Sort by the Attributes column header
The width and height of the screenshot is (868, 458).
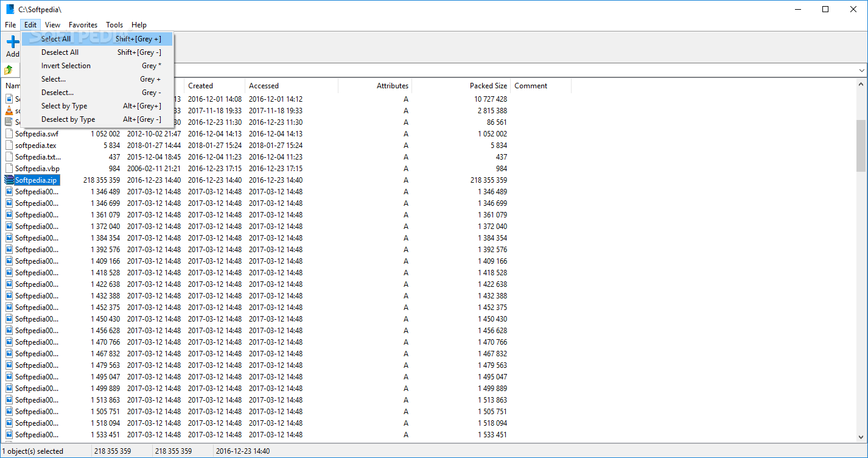point(374,86)
